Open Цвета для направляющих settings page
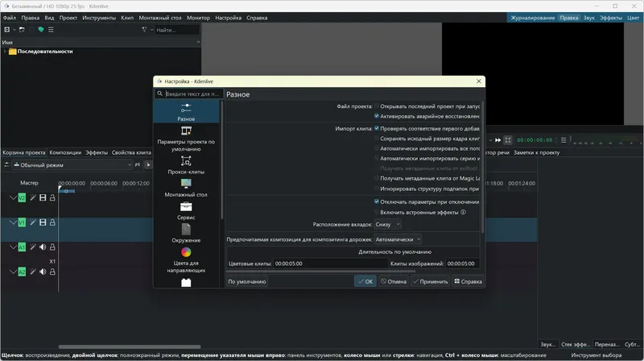This screenshot has width=644, height=361. 186,259
